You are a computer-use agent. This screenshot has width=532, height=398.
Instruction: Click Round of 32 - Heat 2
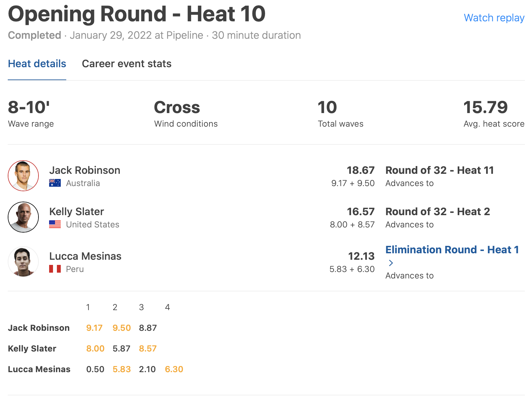click(438, 212)
